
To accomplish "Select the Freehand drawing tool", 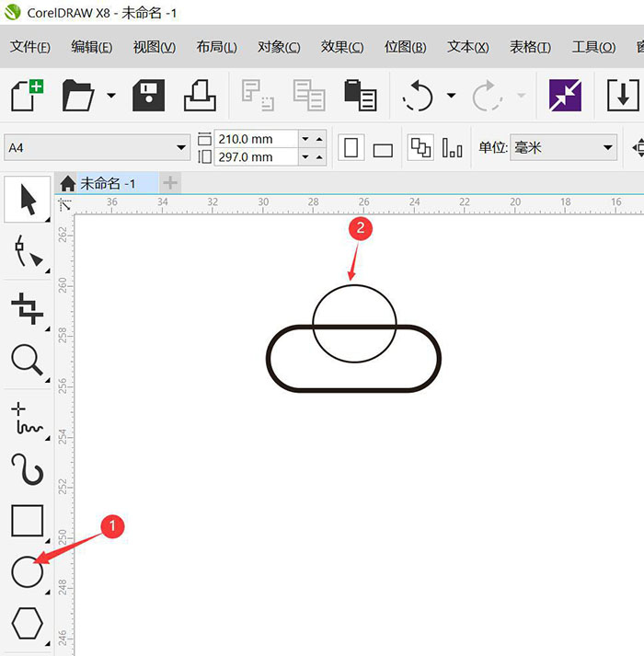I will click(x=28, y=418).
